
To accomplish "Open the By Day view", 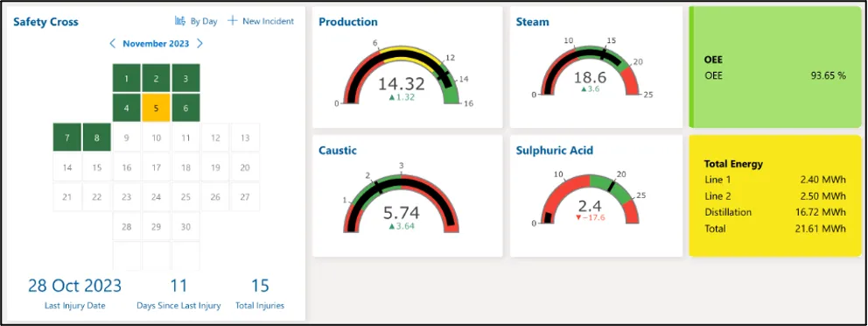I will click(196, 21).
